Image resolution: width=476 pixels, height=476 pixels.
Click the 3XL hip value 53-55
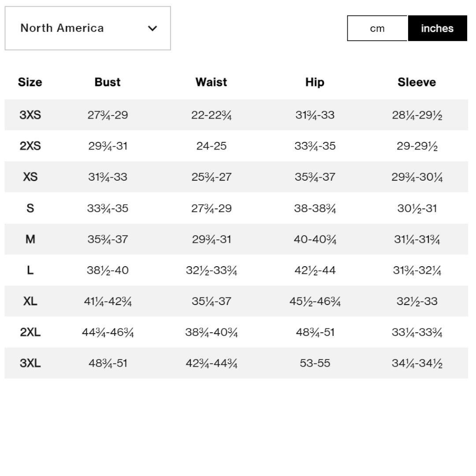click(315, 363)
